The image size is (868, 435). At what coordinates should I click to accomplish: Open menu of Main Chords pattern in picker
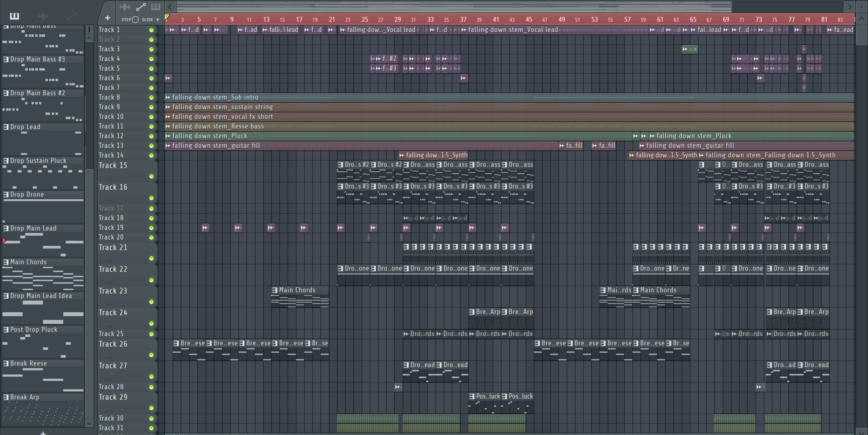[6, 262]
